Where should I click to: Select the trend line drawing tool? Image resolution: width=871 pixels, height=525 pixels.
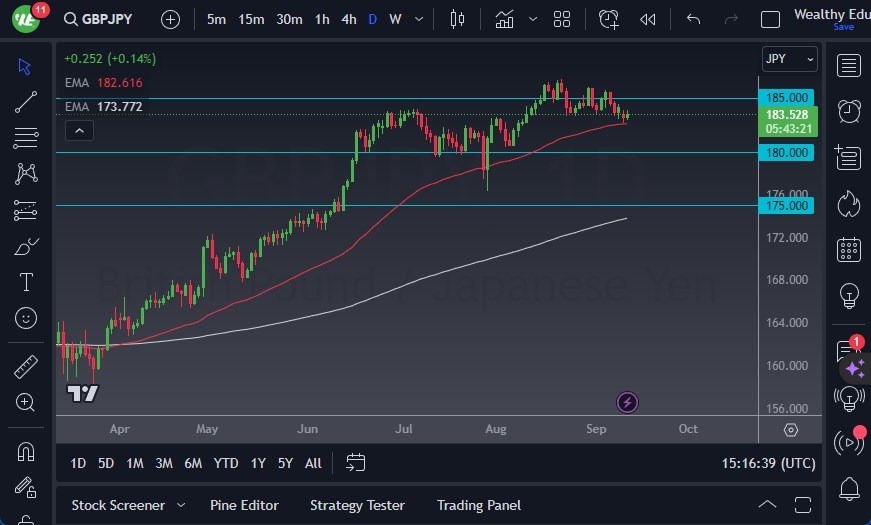coord(27,101)
